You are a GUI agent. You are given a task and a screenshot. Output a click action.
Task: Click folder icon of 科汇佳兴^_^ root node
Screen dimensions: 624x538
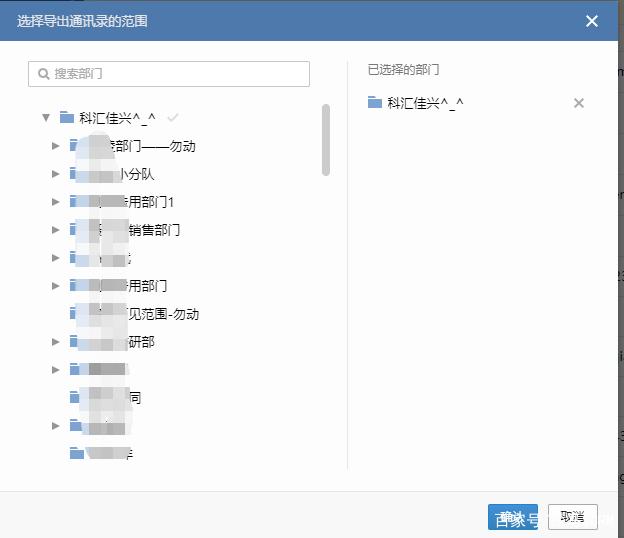click(x=67, y=117)
